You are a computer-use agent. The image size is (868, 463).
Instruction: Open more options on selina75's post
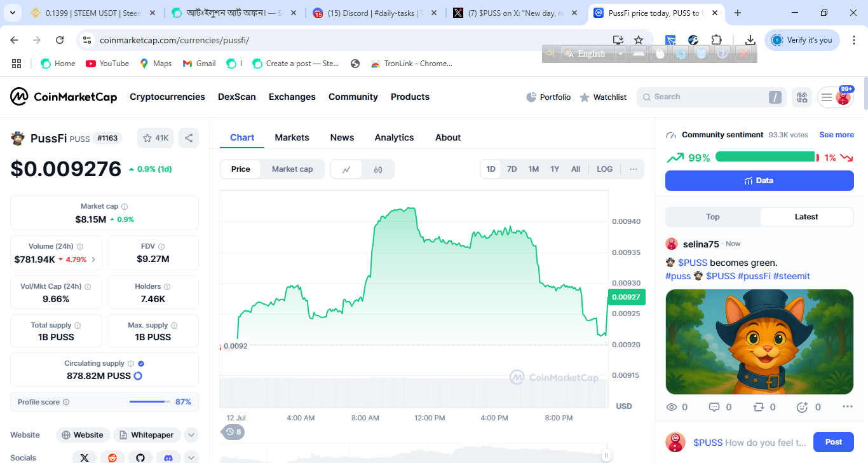(x=847, y=407)
